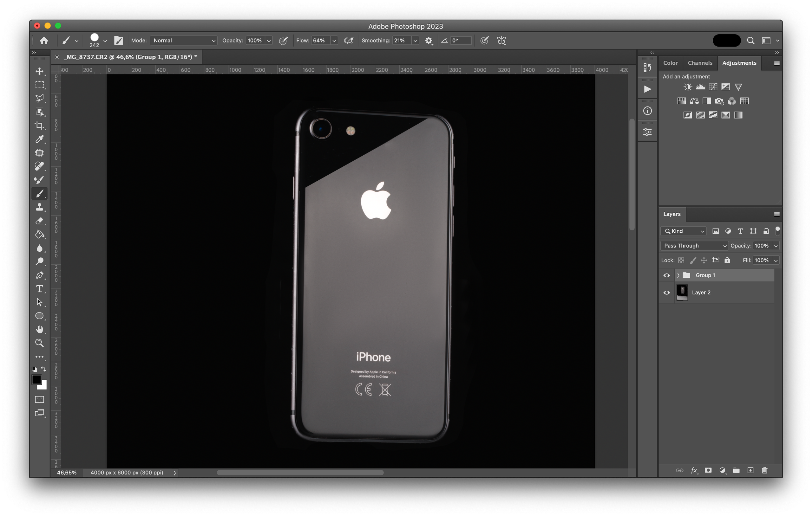Select the Polygonal Lasso tool
812x516 pixels.
(39, 98)
